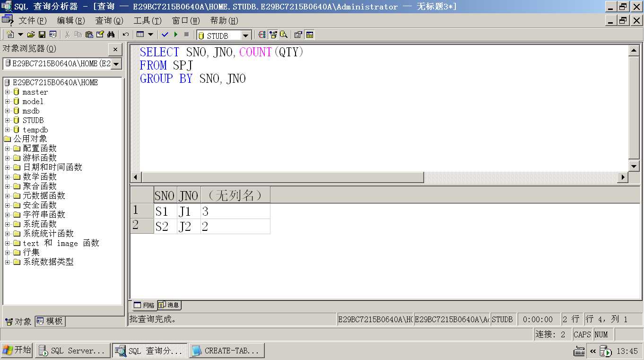The height and width of the screenshot is (360, 644).
Task: Click the Copy icon in toolbar
Action: (78, 35)
